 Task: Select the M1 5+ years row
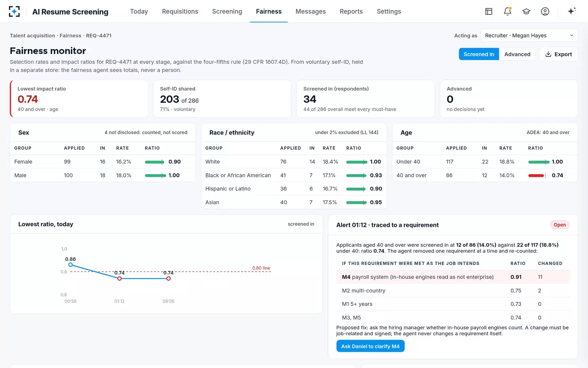[x=453, y=304]
